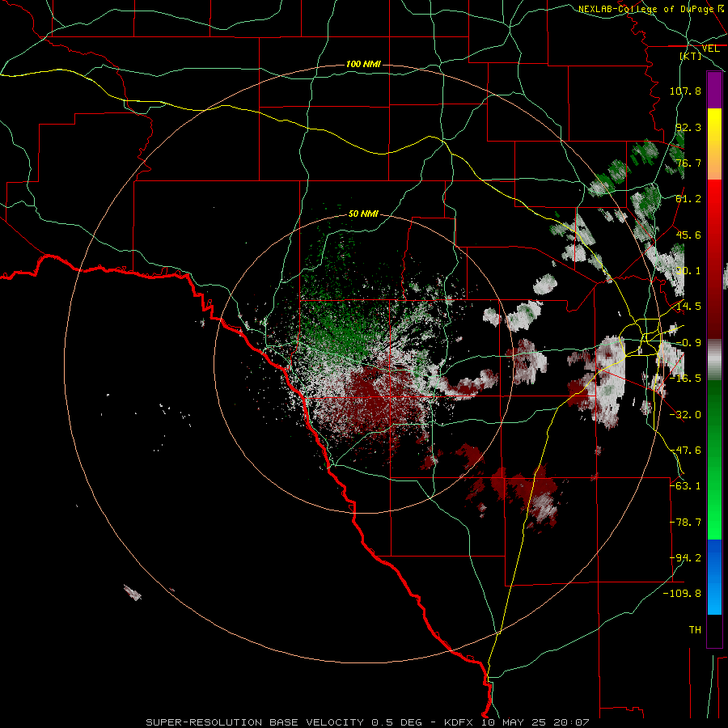This screenshot has width=728, height=728.
Task: Click the 100 NMI range ring label
Action: coord(363,64)
